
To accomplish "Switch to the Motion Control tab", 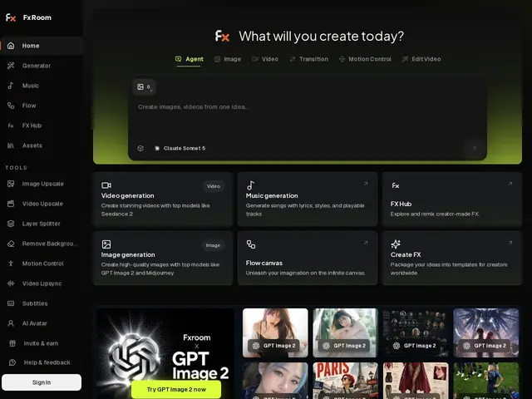I will [x=365, y=59].
